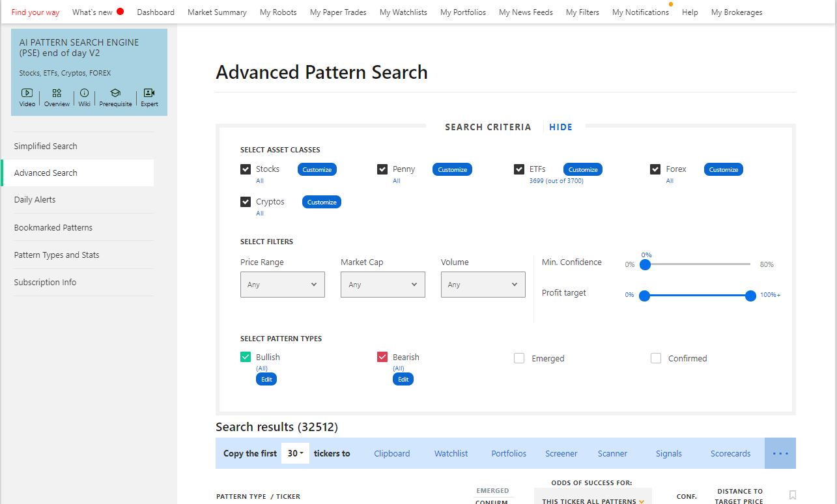Open My Filters menu item
The width and height of the screenshot is (837, 504).
(x=582, y=12)
